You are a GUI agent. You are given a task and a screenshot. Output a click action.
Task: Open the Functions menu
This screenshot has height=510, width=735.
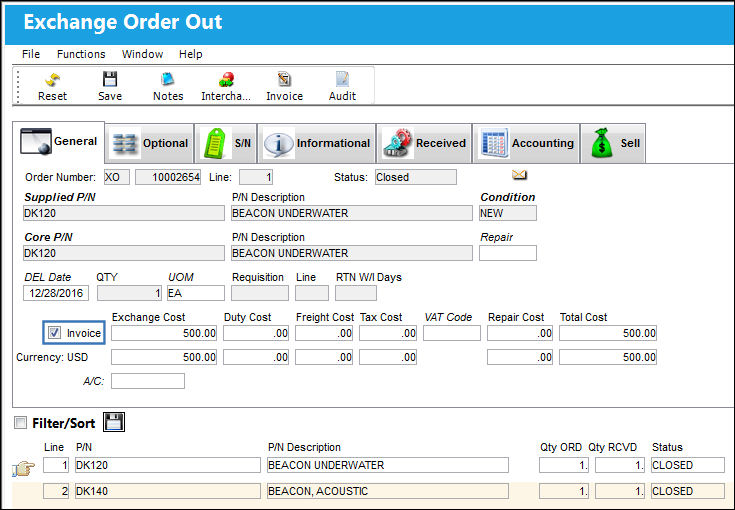pyautogui.click(x=81, y=54)
